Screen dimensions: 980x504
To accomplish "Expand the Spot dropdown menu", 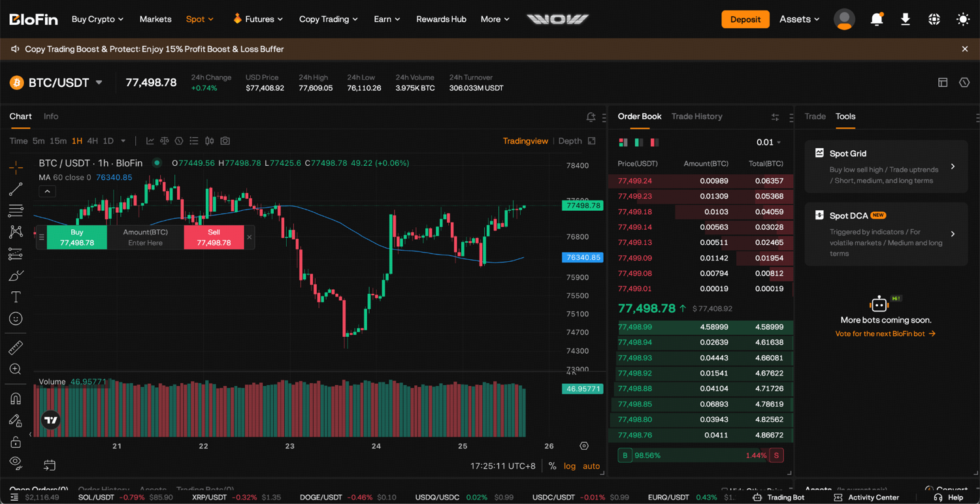I will point(199,19).
